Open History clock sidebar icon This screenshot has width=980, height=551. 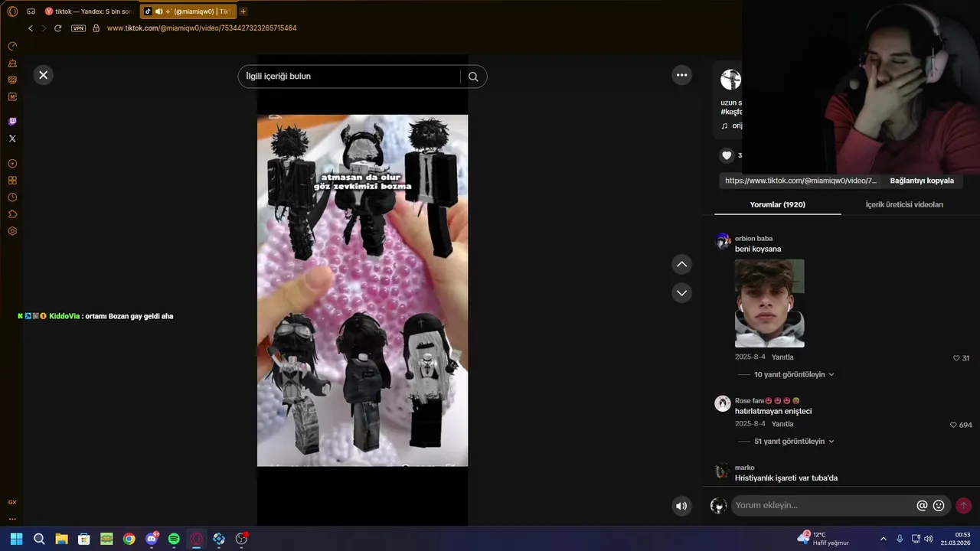tap(12, 197)
